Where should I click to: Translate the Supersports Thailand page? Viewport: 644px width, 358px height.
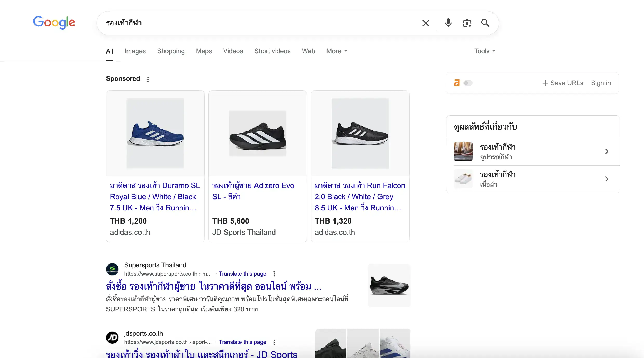pos(243,274)
